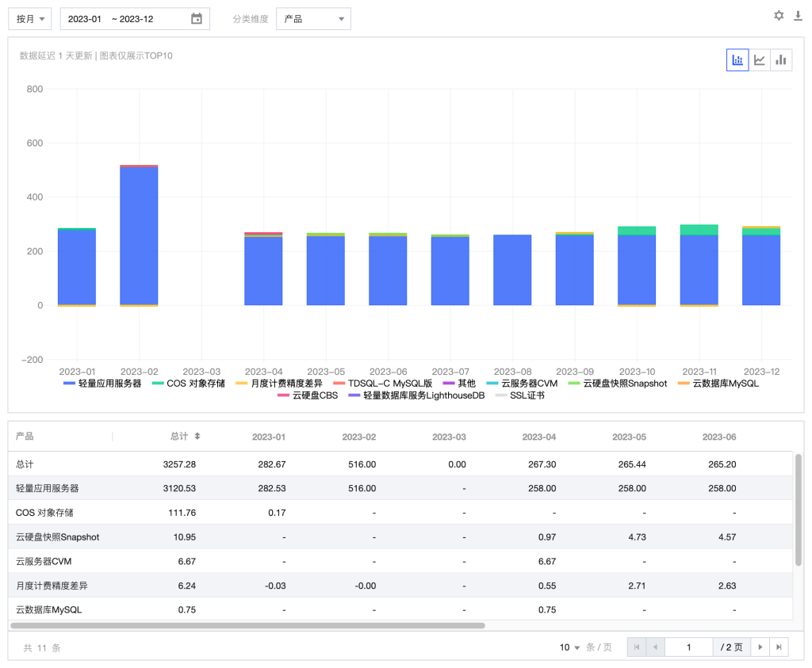The height and width of the screenshot is (668, 812).
Task: Click the 产品 column header
Action: 25,437
